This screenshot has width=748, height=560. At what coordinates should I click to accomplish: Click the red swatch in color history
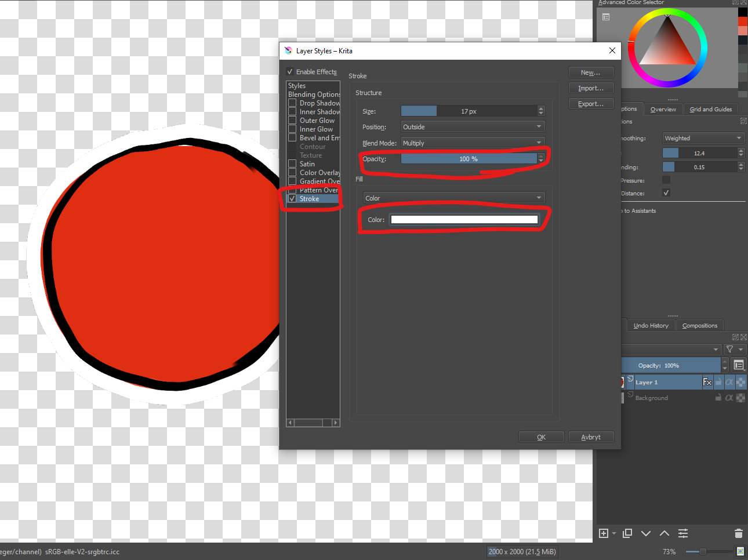(x=743, y=21)
